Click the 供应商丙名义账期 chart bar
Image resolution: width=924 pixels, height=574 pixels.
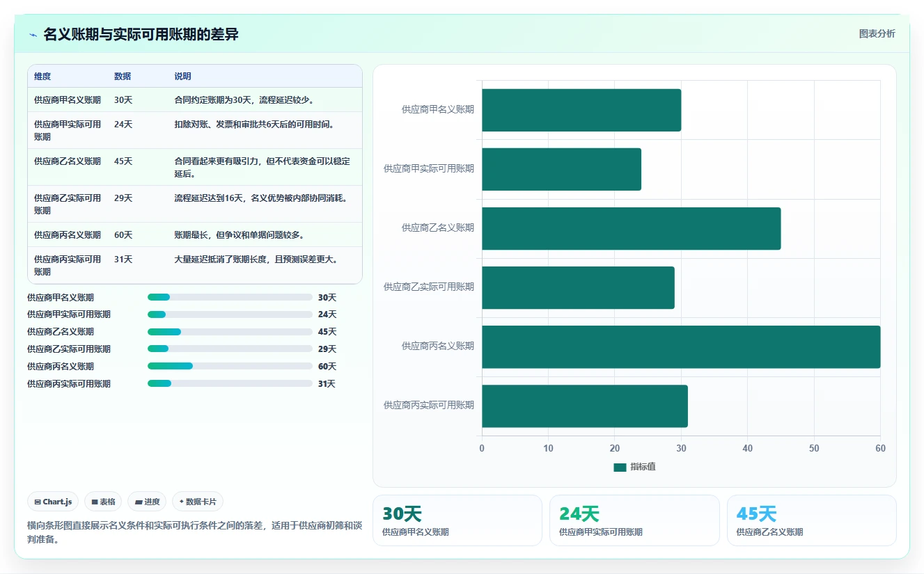[x=681, y=346]
